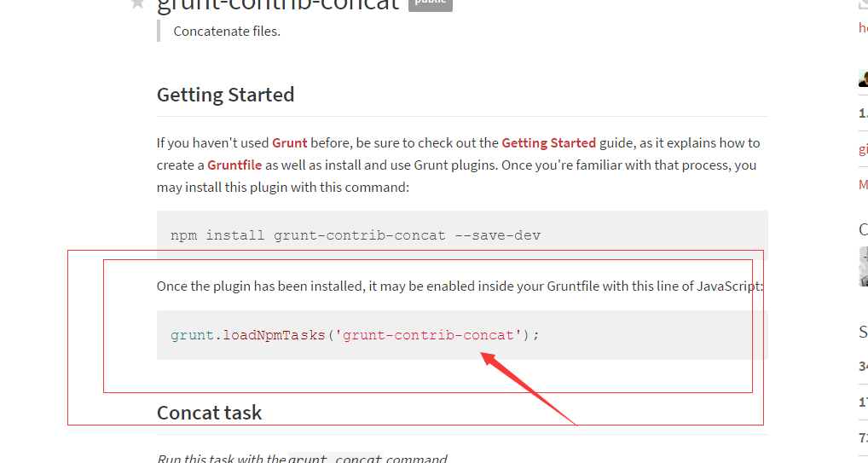Click the small author avatar in sidebar
This screenshot has height=463, width=868.
[863, 79]
